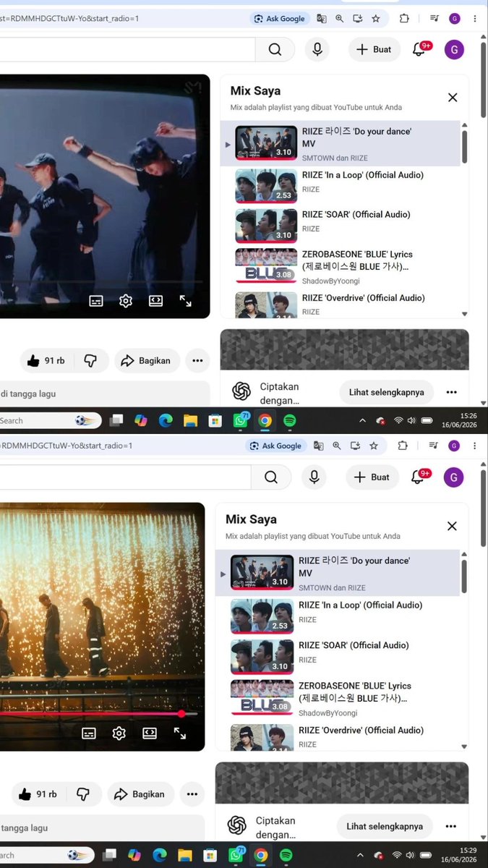Screen dimensions: 488x868
Task: Click Bagikan share button in upper screenshot
Action: pyautogui.click(x=145, y=360)
